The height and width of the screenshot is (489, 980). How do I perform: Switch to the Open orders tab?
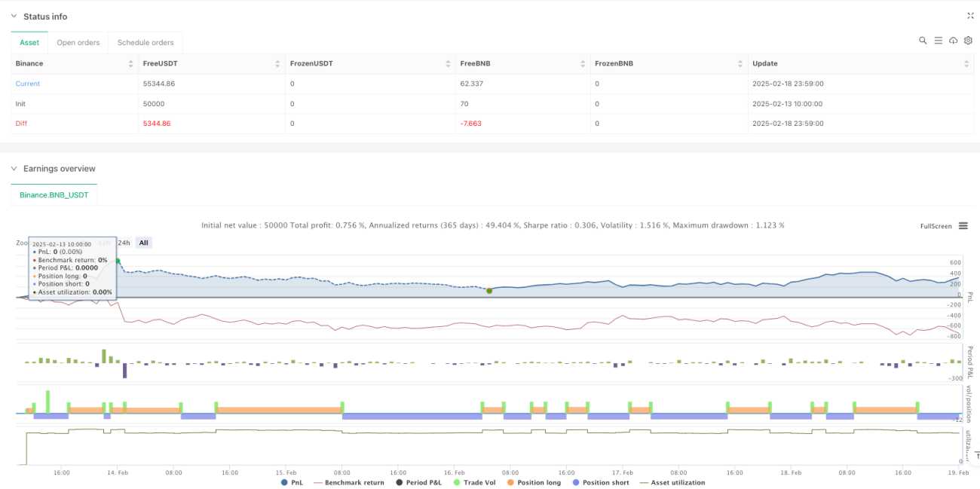(x=78, y=43)
